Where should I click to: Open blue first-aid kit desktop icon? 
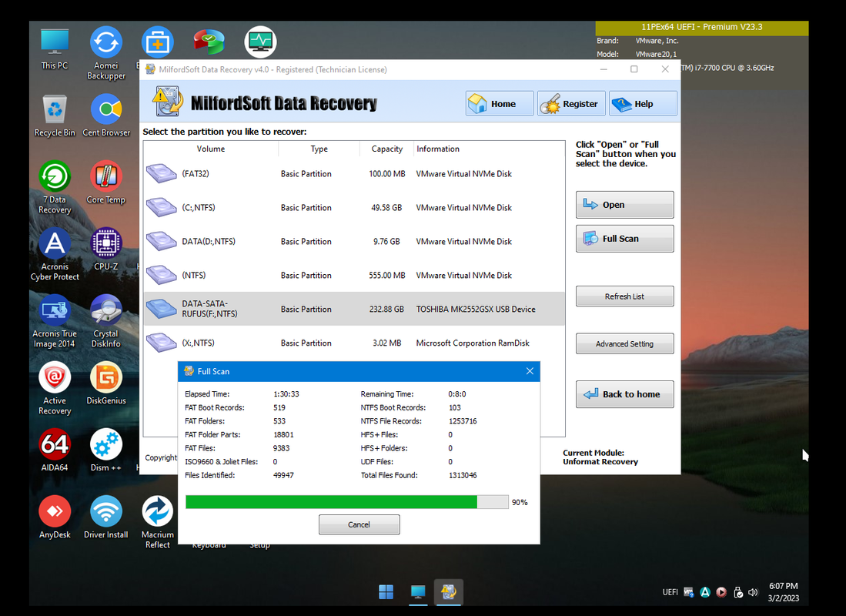click(158, 42)
